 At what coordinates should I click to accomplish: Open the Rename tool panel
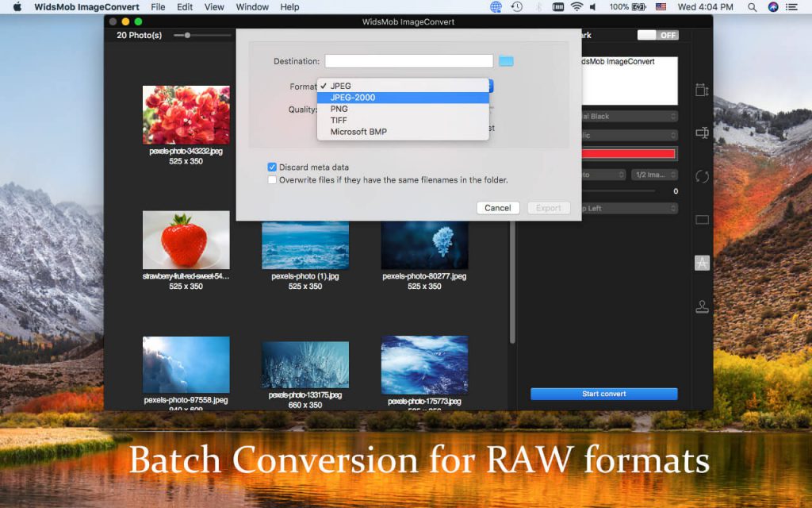point(701,133)
